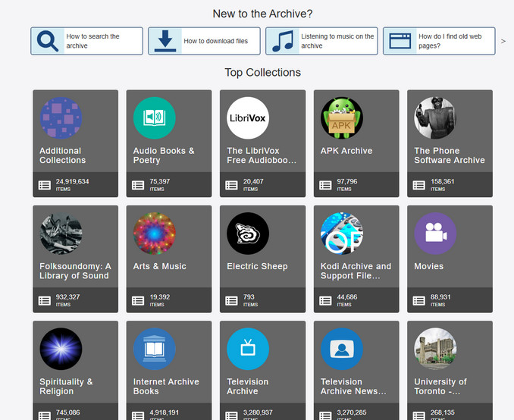Click the Phone Software Archive photo thumbnail
Image resolution: width=514 pixels, height=420 pixels.
(x=435, y=118)
